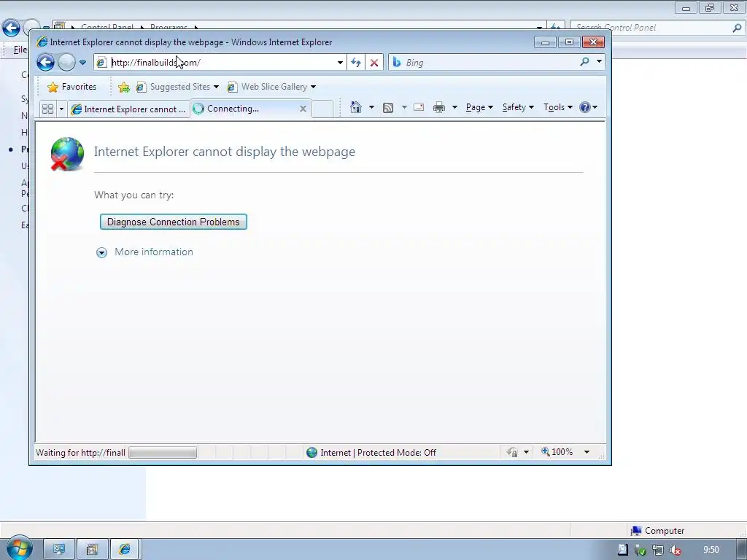
Task: Close the Connecting... tab
Action: click(303, 109)
